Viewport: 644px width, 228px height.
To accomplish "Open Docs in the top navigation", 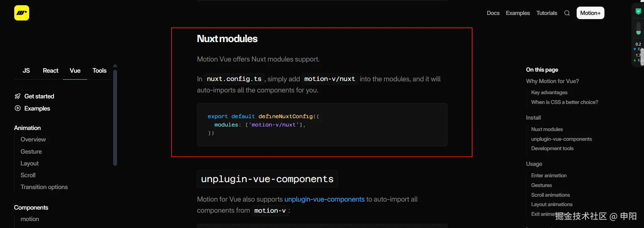I will [493, 13].
